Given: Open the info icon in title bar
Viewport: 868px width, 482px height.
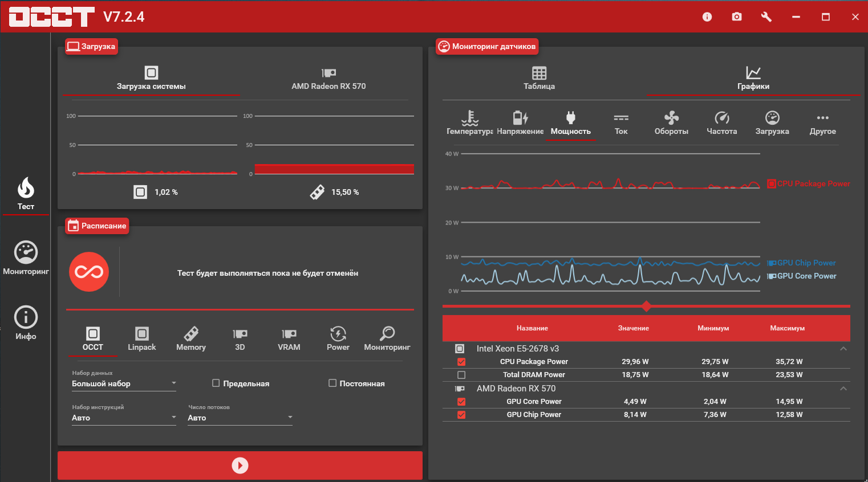Looking at the screenshot, I should (707, 17).
